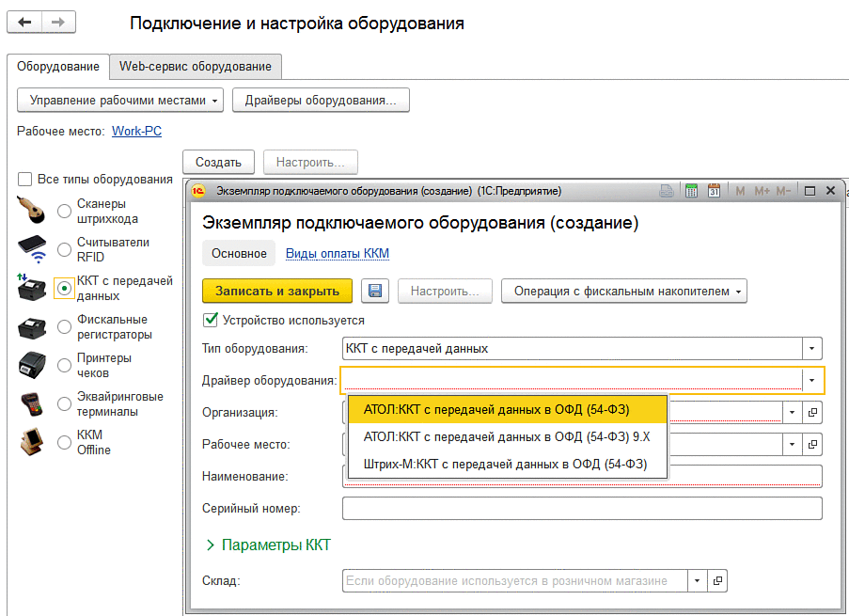Click the Записать и закрыть button
The image size is (849, 616).
[277, 291]
